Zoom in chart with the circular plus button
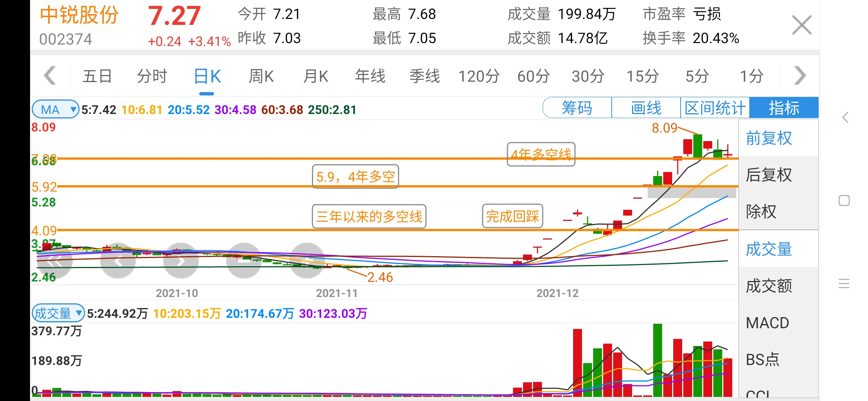 [307, 261]
